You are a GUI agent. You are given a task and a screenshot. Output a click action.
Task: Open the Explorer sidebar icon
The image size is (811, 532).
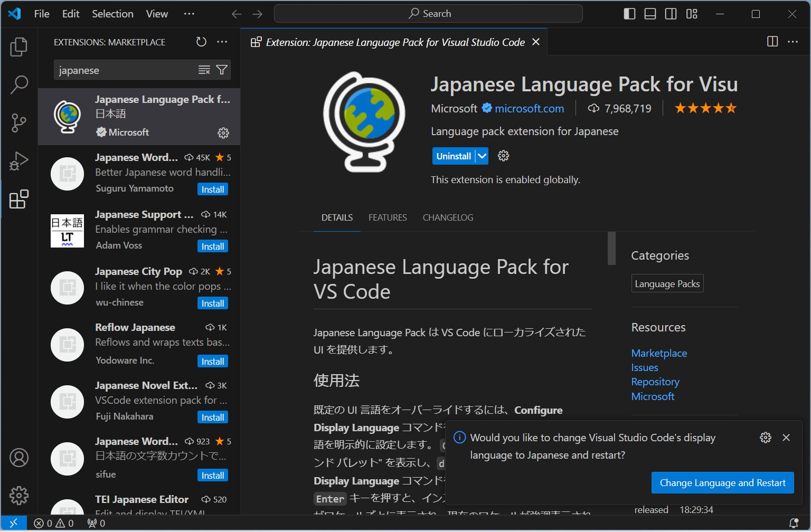(19, 46)
